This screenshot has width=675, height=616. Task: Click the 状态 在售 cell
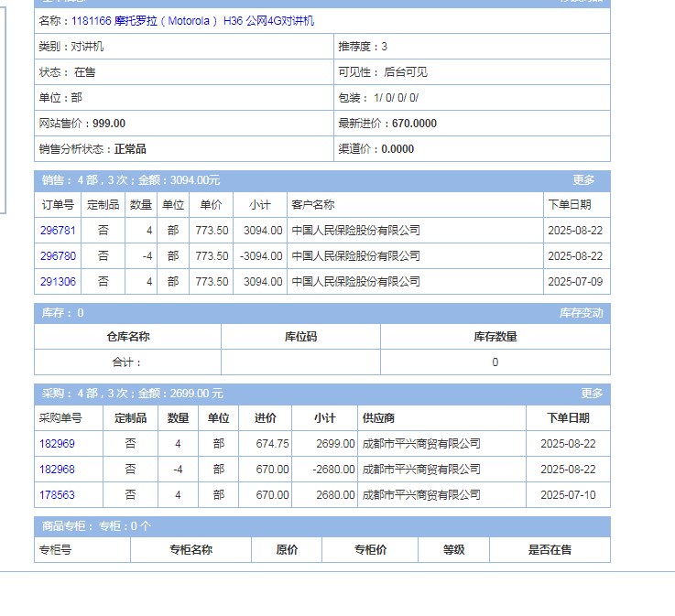[184, 72]
